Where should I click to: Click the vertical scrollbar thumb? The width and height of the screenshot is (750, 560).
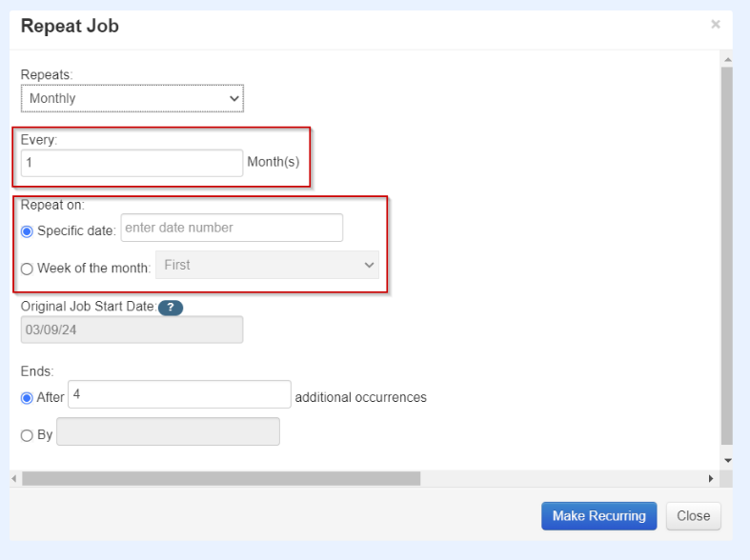tap(727, 255)
